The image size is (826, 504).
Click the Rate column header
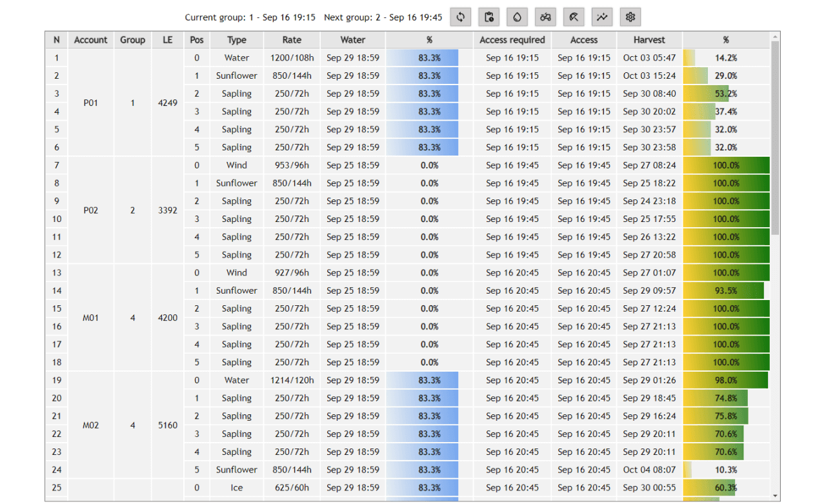292,40
